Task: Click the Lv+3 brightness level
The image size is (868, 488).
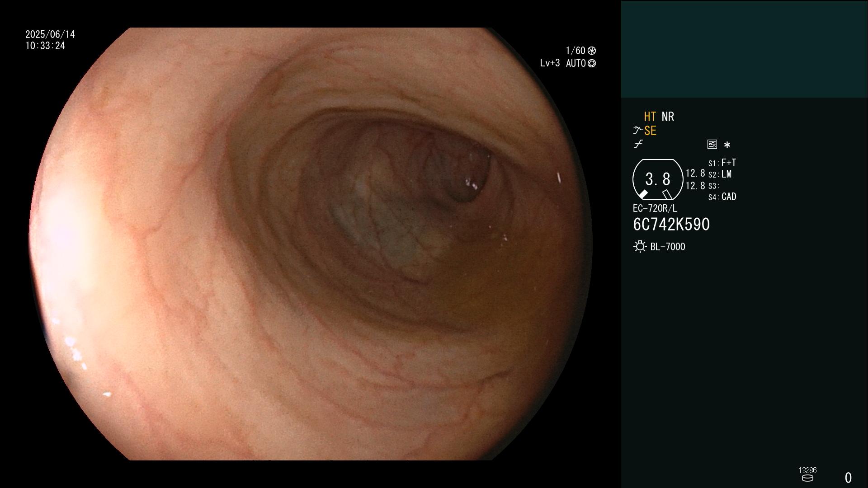Action: (x=550, y=63)
